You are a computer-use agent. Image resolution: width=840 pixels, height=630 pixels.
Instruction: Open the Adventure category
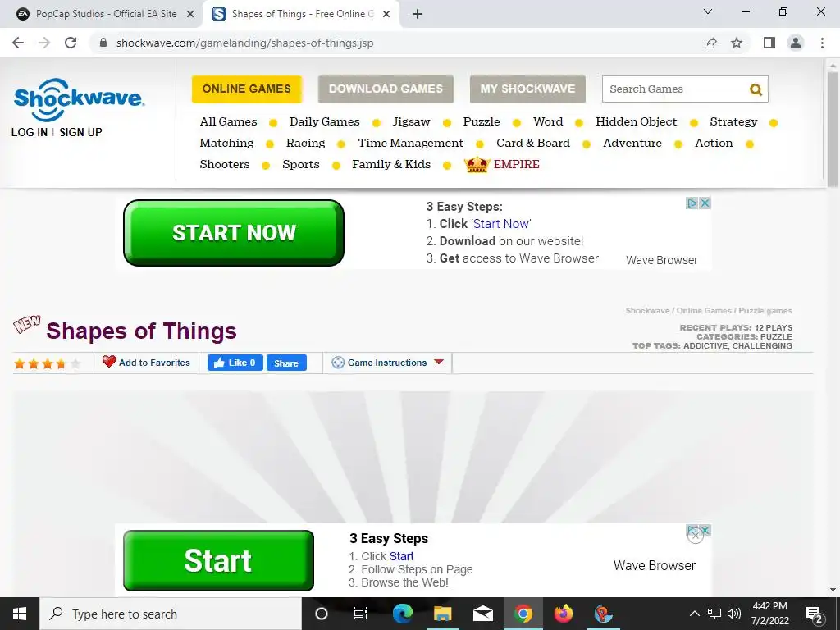click(x=632, y=143)
